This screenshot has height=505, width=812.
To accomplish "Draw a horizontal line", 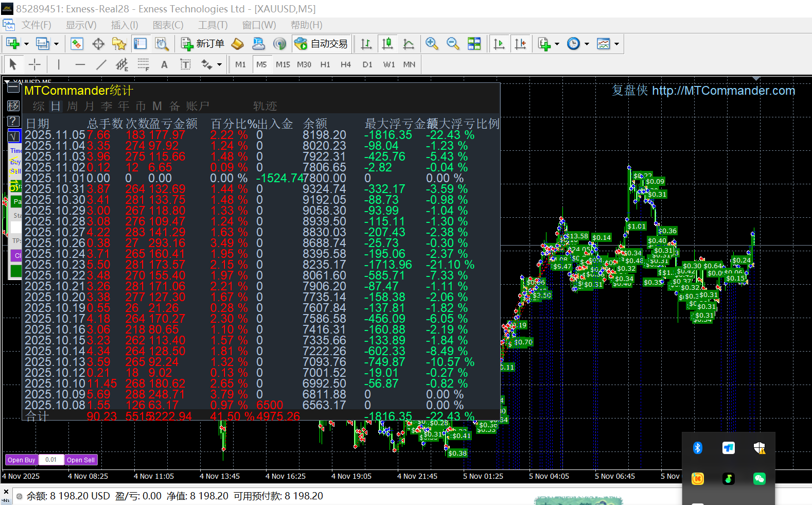I will [80, 64].
